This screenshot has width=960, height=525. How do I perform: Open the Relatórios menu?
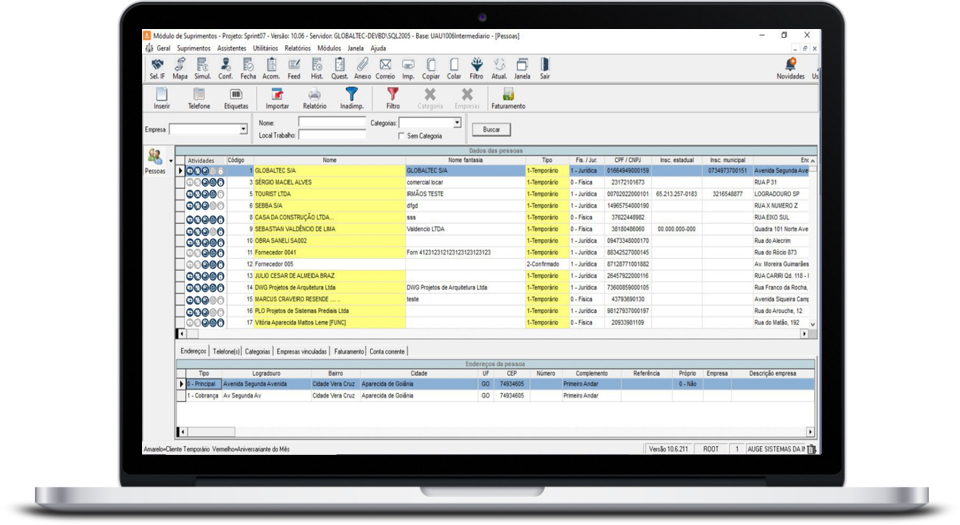pyautogui.click(x=297, y=48)
